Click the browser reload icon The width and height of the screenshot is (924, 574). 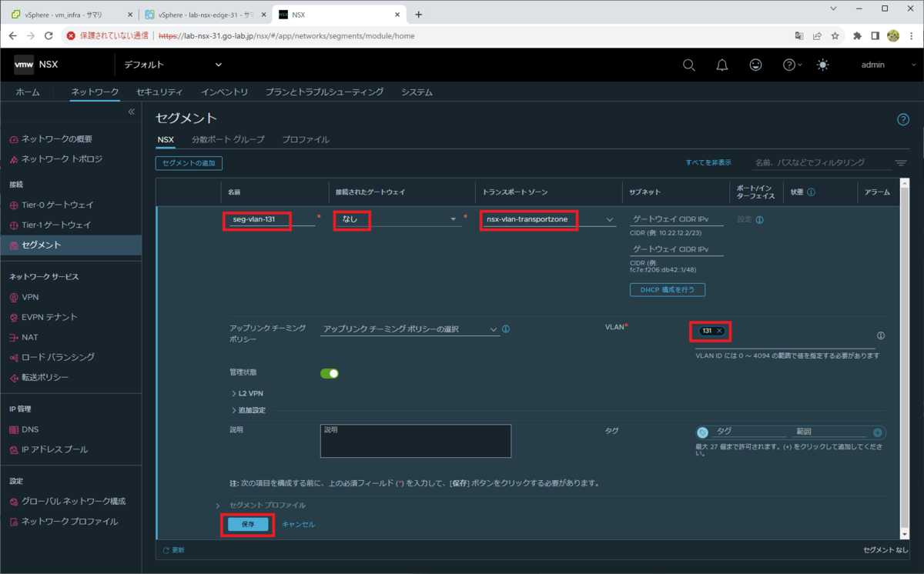(49, 35)
